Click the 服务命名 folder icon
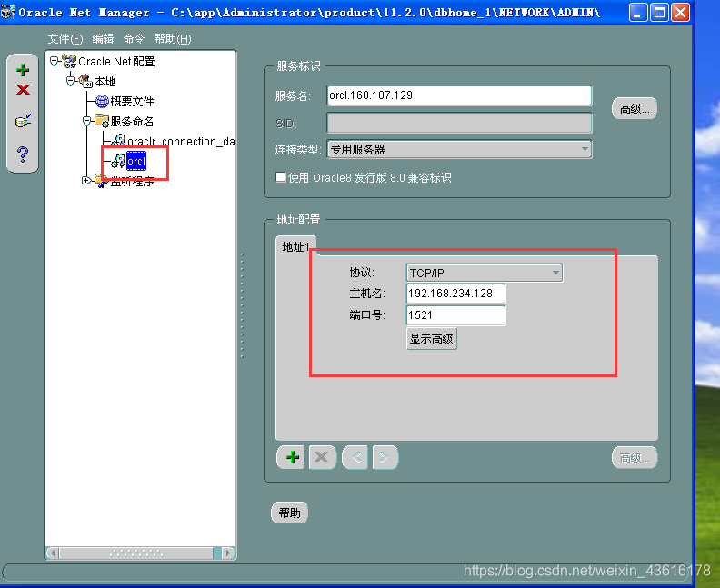 (x=102, y=121)
